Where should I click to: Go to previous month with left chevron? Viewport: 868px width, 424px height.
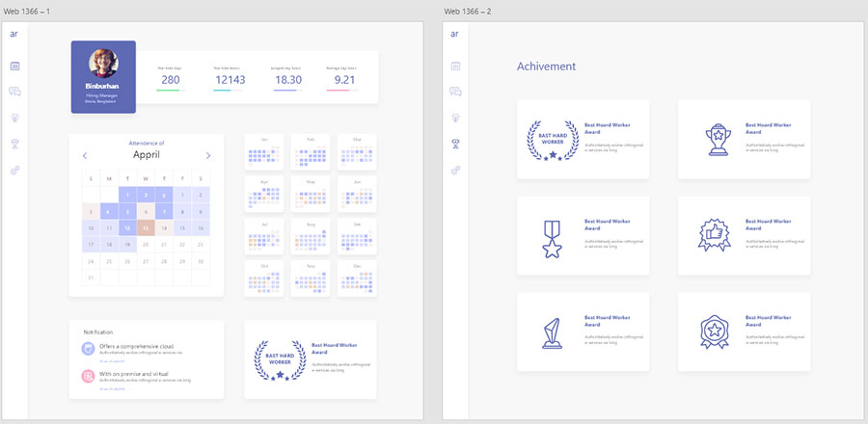[x=85, y=156]
